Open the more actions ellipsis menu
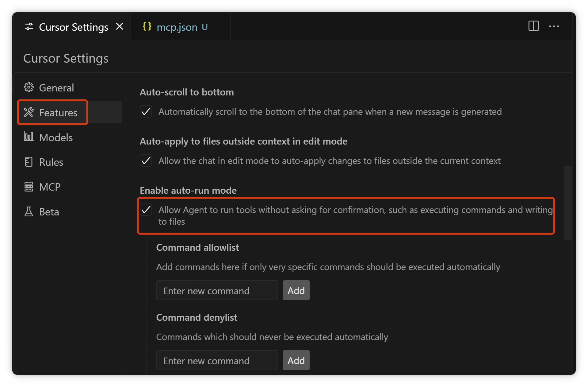Image resolution: width=588 pixels, height=387 pixels. pos(554,26)
